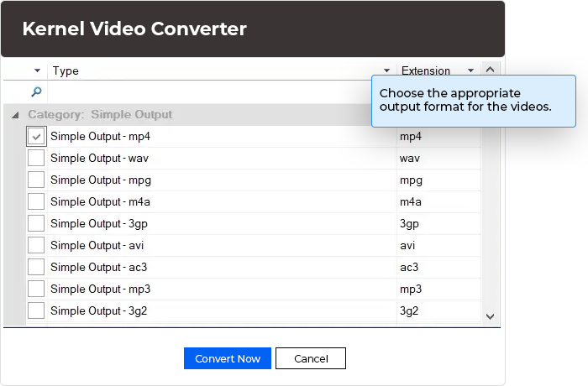Click the mp4 extension cell
This screenshot has height=386, width=588.
[438, 137]
